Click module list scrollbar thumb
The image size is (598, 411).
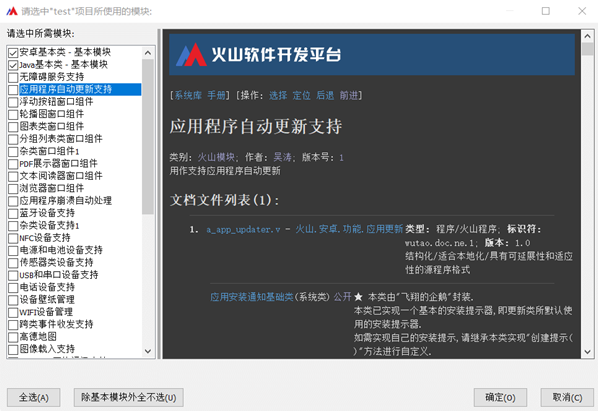click(x=148, y=136)
